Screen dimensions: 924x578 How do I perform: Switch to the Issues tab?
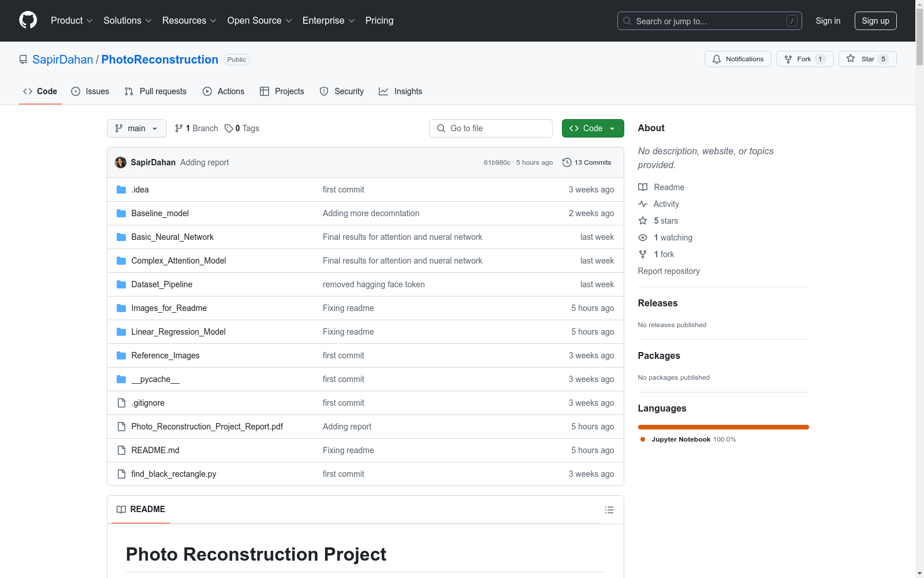90,91
